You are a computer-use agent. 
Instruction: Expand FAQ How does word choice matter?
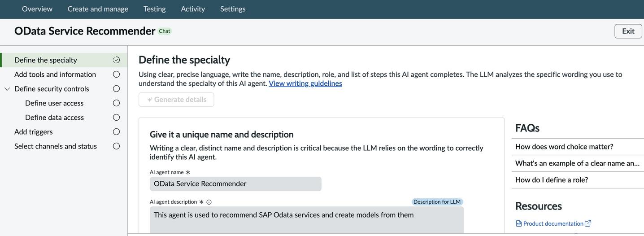point(578,147)
